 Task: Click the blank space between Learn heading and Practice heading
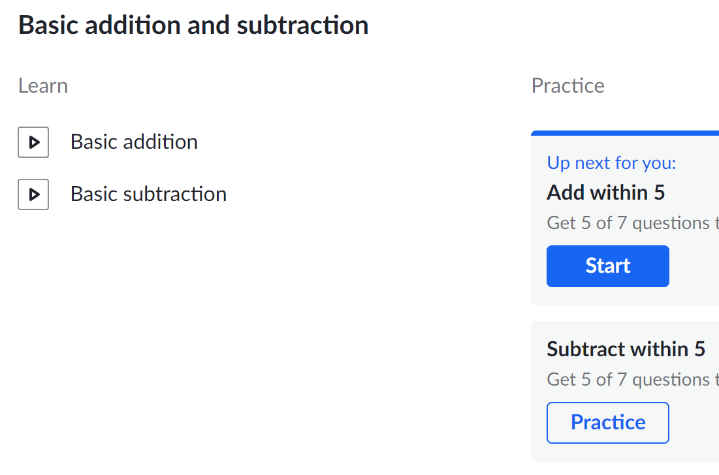pos(298,86)
